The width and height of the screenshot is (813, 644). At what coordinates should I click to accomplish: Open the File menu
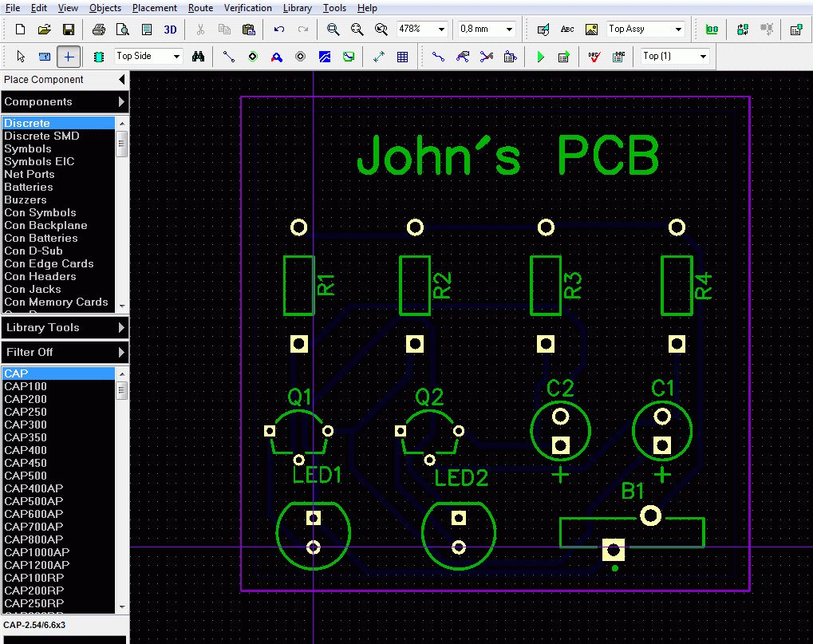coord(13,8)
